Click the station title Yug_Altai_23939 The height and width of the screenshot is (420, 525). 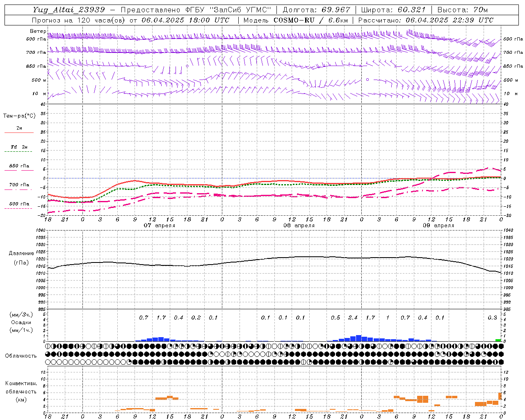tap(69, 10)
